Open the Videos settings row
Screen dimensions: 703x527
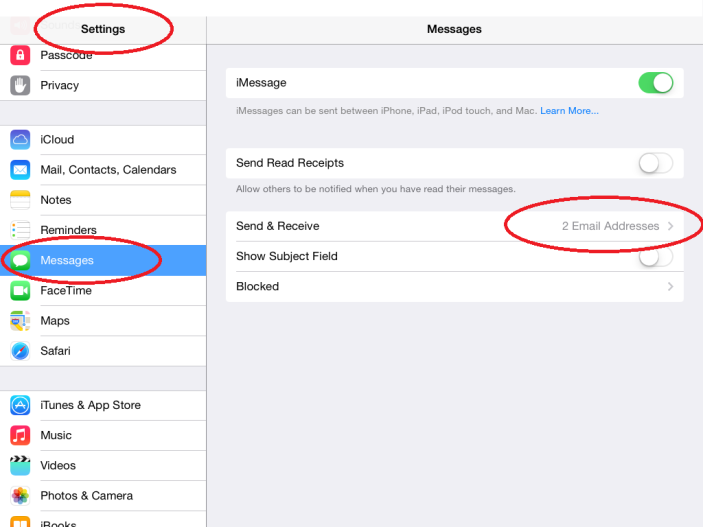(57, 465)
